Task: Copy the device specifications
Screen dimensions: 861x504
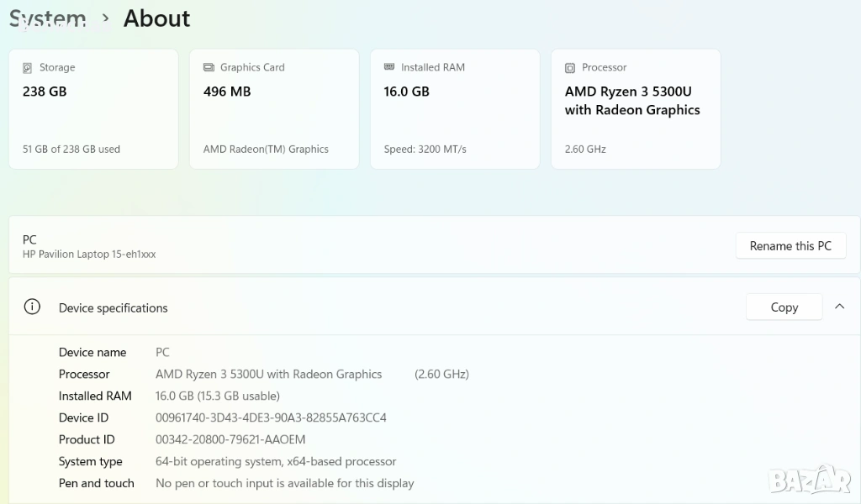Action: click(x=784, y=307)
